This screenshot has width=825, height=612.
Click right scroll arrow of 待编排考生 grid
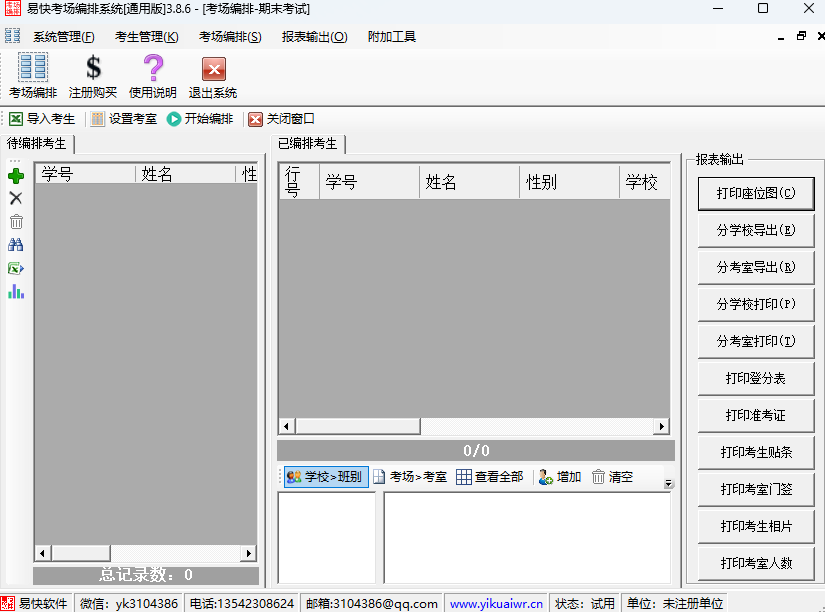click(249, 553)
